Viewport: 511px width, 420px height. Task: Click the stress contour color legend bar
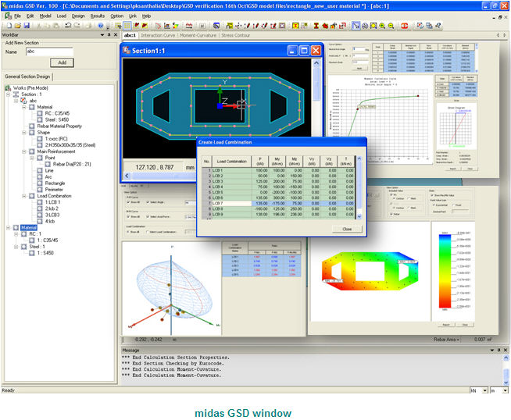click(x=445, y=270)
